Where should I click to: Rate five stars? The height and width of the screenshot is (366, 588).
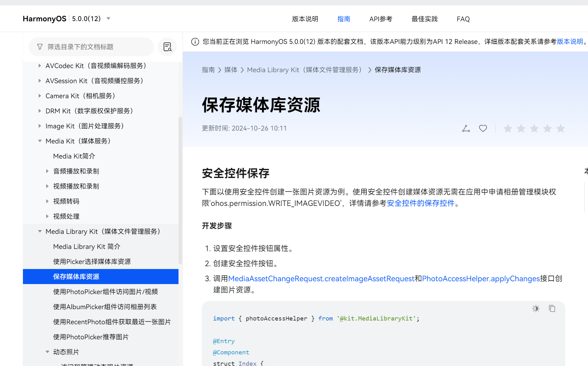tap(561, 128)
